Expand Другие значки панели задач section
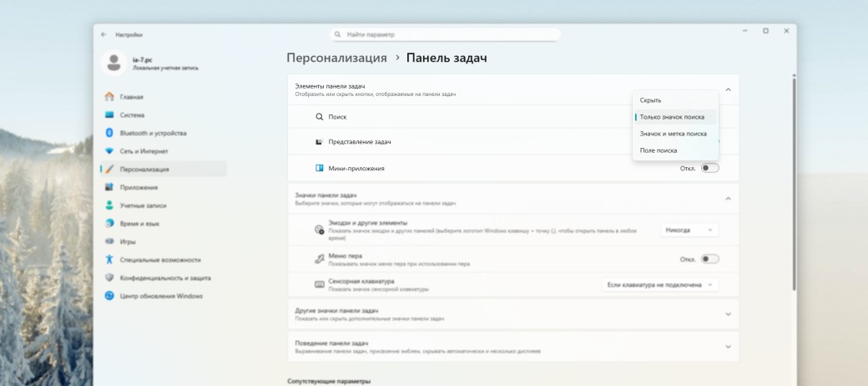The image size is (868, 386). click(728, 314)
